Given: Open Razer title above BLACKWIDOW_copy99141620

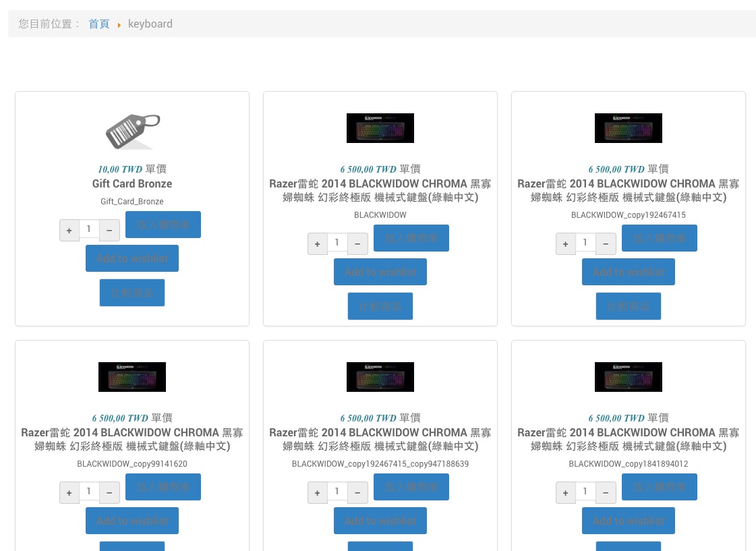Looking at the screenshot, I should pos(132,439).
